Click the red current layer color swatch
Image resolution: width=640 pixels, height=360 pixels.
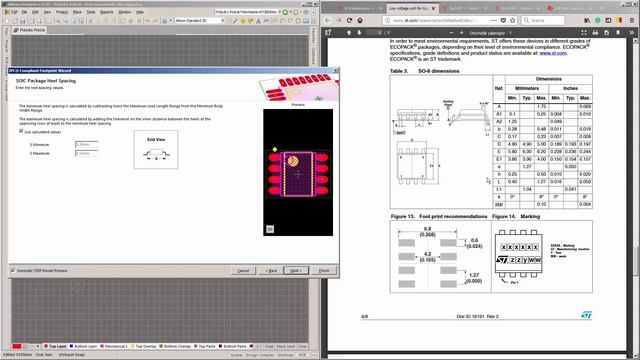[17, 346]
